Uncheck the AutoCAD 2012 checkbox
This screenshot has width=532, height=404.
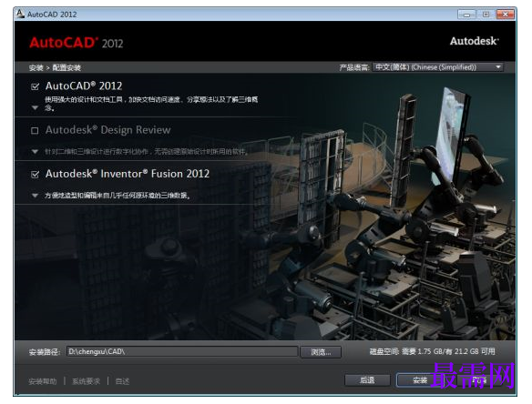tap(35, 86)
